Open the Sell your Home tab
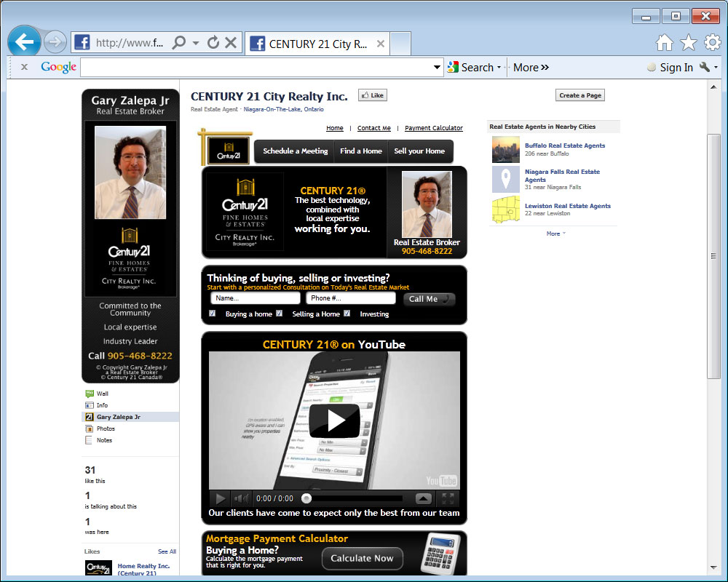728x582 pixels. [x=420, y=151]
